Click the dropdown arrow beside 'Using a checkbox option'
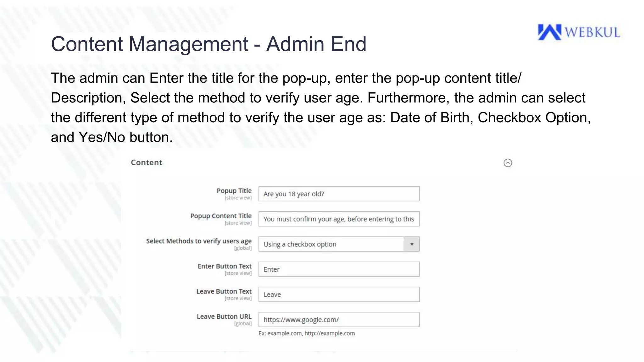Image resolution: width=644 pixels, height=362 pixels. [x=412, y=244]
